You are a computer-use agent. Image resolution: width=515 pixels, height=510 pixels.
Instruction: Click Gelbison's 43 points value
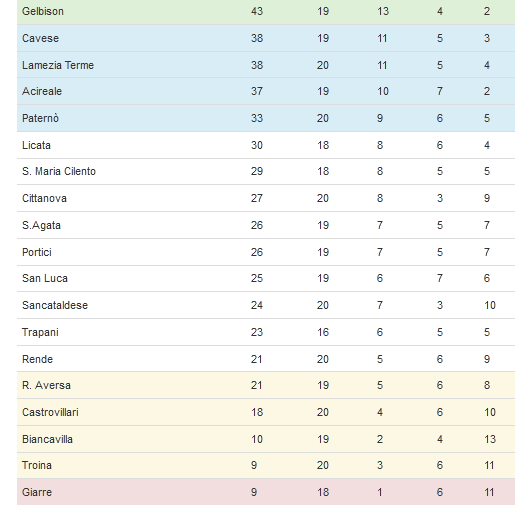pos(257,11)
